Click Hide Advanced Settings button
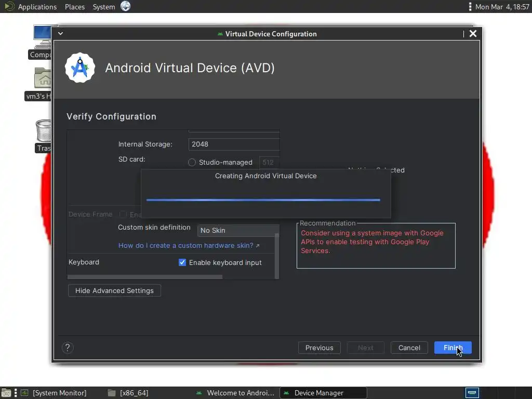This screenshot has width=532, height=399. [114, 290]
